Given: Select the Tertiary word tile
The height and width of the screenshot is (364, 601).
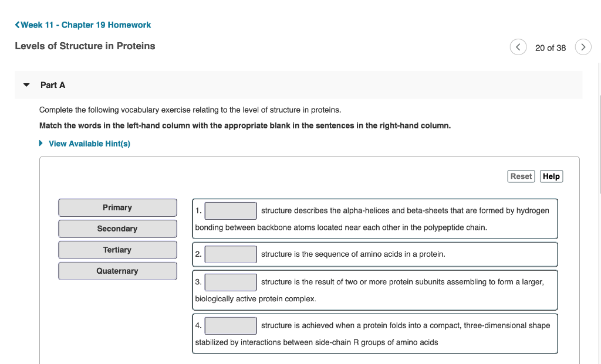Looking at the screenshot, I should tap(117, 250).
